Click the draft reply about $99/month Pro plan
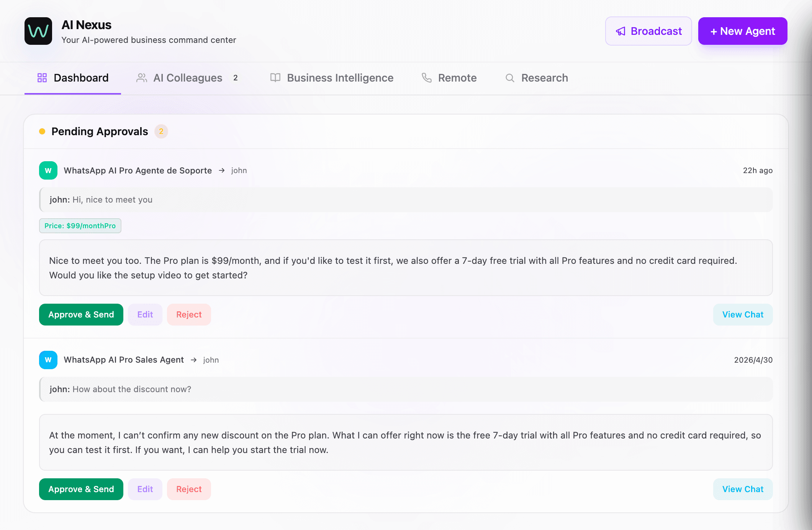812x530 pixels. pyautogui.click(x=406, y=268)
